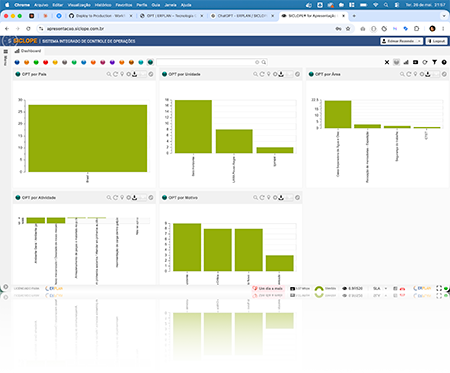The height and width of the screenshot is (373, 450).
Task: Click the camera icon in dashboard toolbar
Action: 415,62
